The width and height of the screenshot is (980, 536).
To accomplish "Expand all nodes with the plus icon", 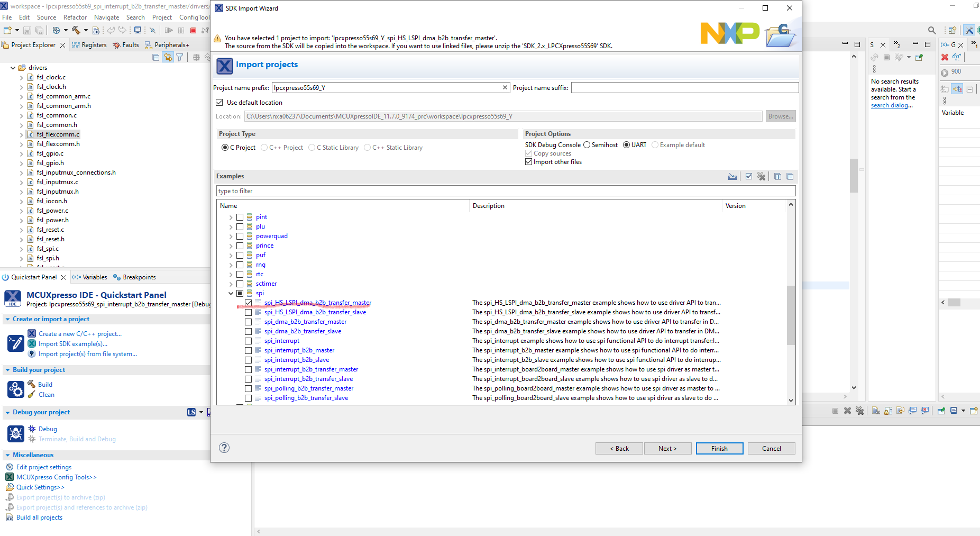I will coord(777,176).
